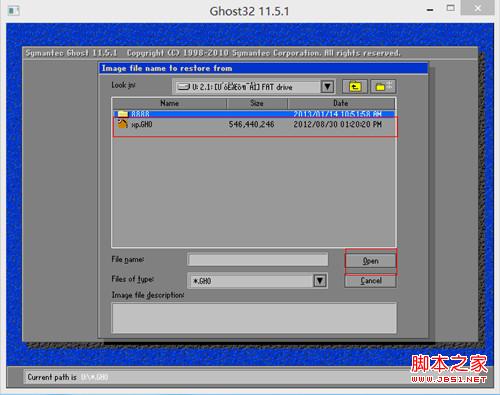
Task: Click the create new folder icon
Action: (383, 87)
